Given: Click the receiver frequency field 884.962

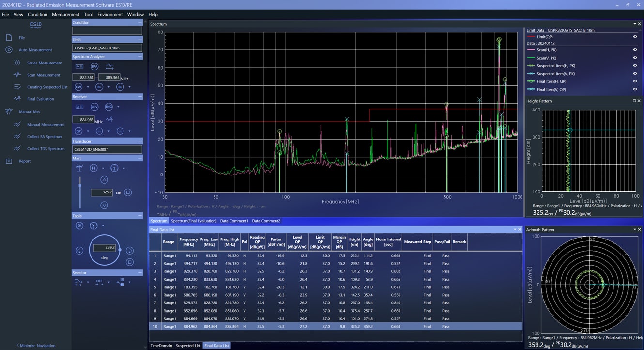Looking at the screenshot, I should tap(83, 119).
